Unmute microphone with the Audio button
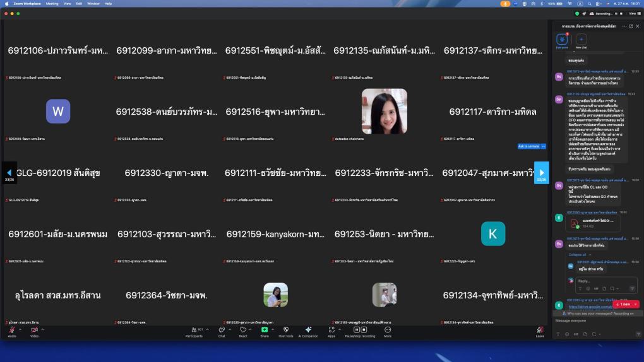644x362 pixels. (11, 330)
